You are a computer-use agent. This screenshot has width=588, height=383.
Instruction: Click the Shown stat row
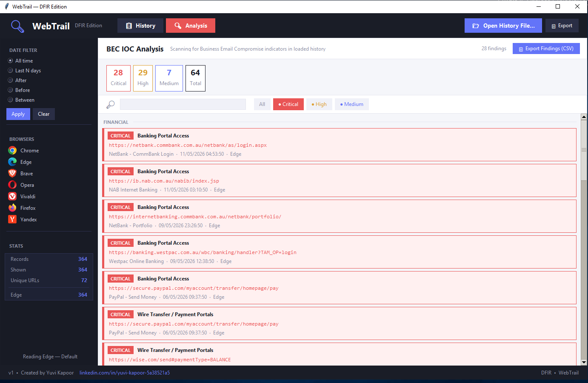pyautogui.click(x=49, y=270)
